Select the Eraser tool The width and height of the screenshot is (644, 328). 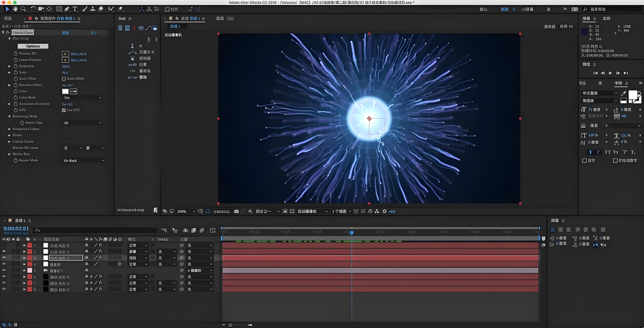pos(101,9)
